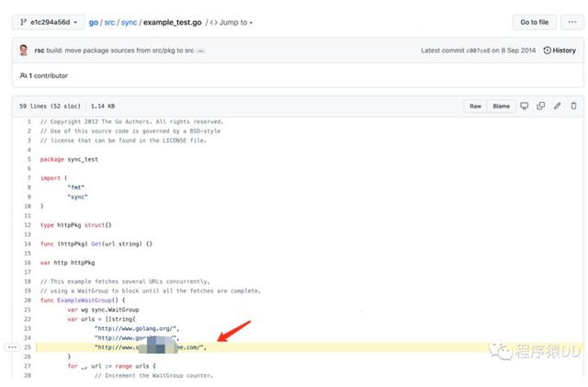Click 'package sync_test' on line 5
Image resolution: width=588 pixels, height=387 pixels.
(x=69, y=160)
